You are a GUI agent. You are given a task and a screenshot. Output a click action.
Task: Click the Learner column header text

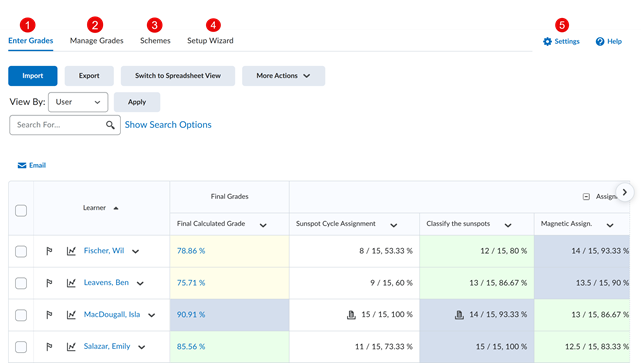tap(94, 208)
